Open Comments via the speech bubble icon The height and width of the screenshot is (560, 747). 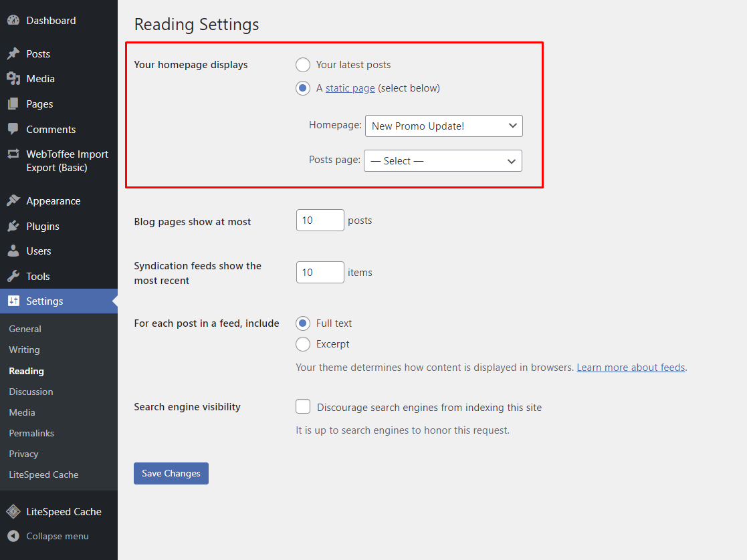click(15, 129)
